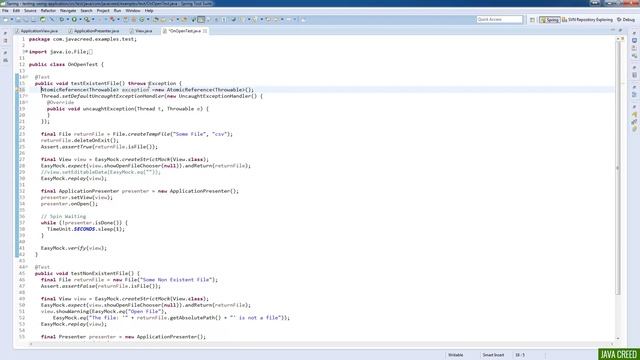Screen dimensions: 640x360
Task: Open the New button dropdown arrow
Action: pyautogui.click(x=12, y=19)
